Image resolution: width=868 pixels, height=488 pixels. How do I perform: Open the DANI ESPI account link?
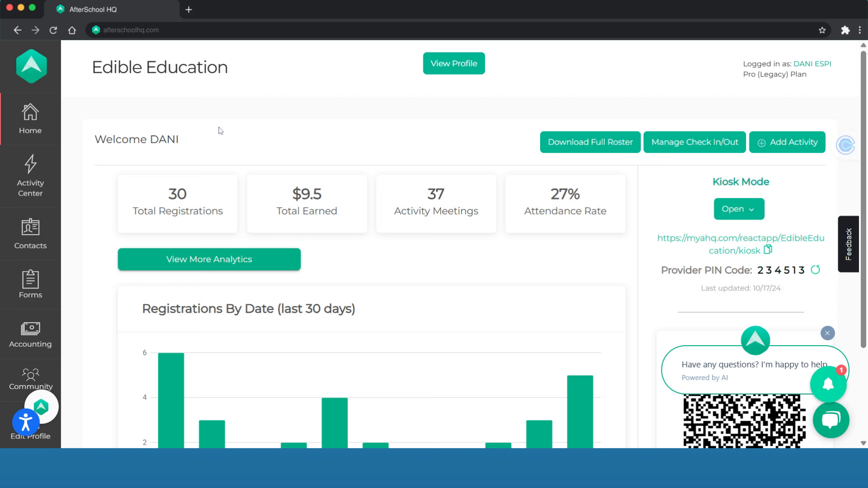coord(812,64)
